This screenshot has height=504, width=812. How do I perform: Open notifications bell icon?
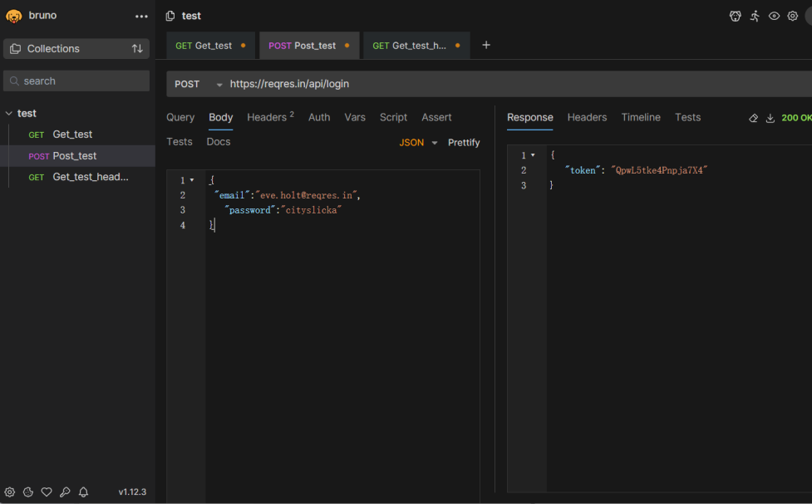(x=83, y=492)
